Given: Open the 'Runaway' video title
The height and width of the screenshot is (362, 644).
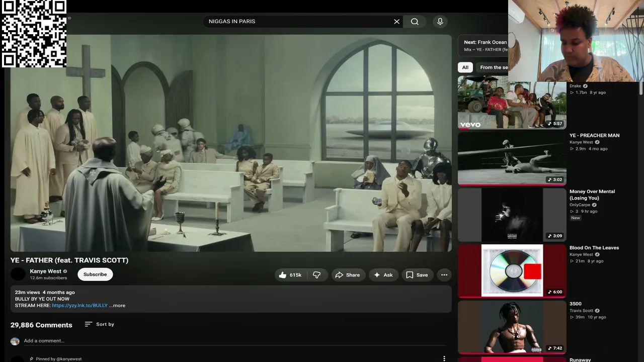Looking at the screenshot, I should [x=580, y=359].
